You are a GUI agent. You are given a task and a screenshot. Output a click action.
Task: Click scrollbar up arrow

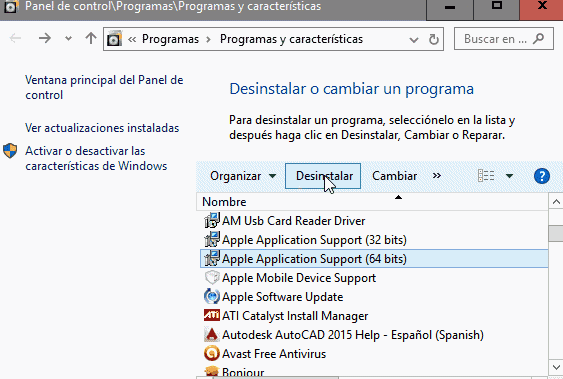[556, 202]
